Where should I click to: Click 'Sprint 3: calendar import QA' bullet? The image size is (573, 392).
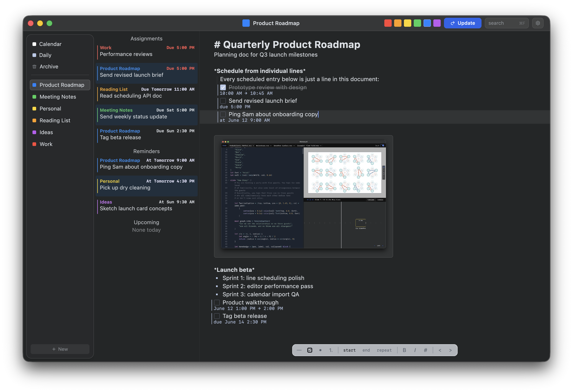[261, 294]
